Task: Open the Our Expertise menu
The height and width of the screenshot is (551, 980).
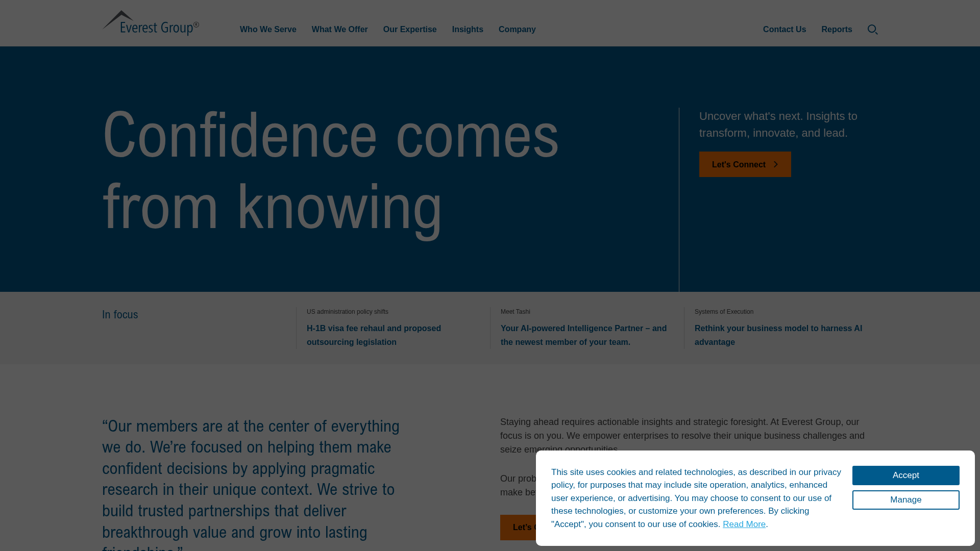Action: click(410, 30)
